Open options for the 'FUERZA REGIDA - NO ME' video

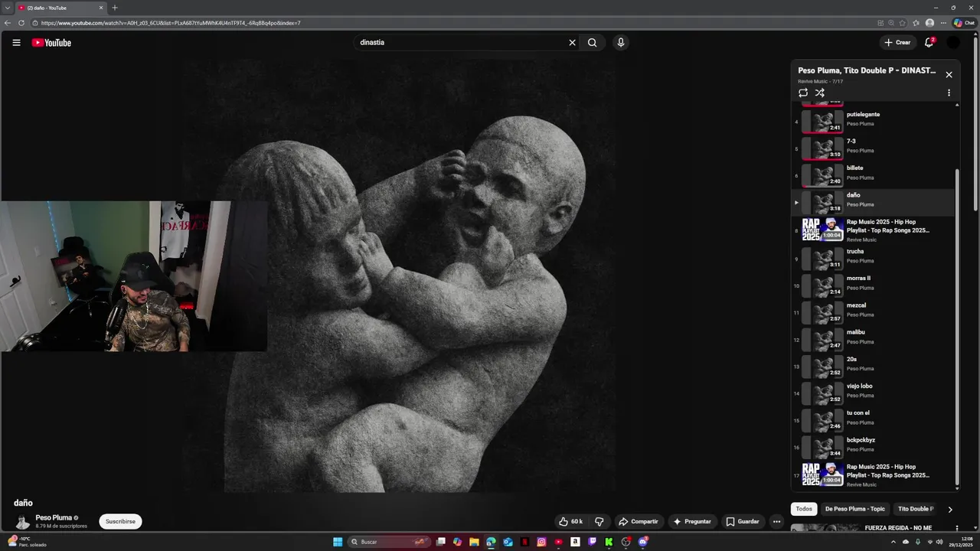956,528
